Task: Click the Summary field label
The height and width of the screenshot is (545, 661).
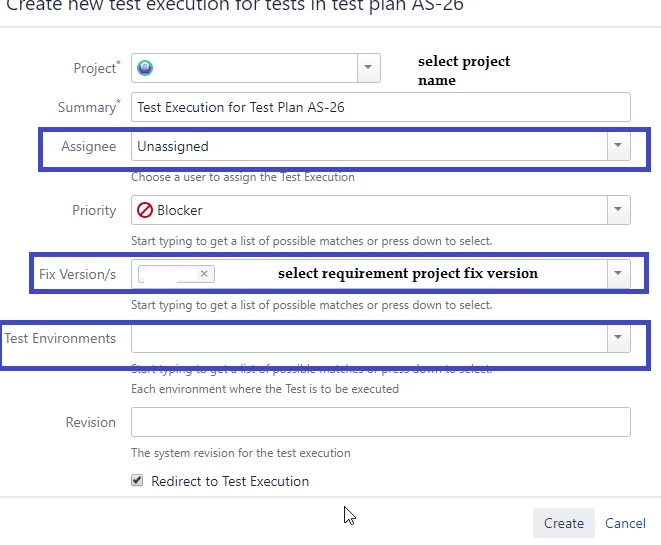Action: coord(88,107)
